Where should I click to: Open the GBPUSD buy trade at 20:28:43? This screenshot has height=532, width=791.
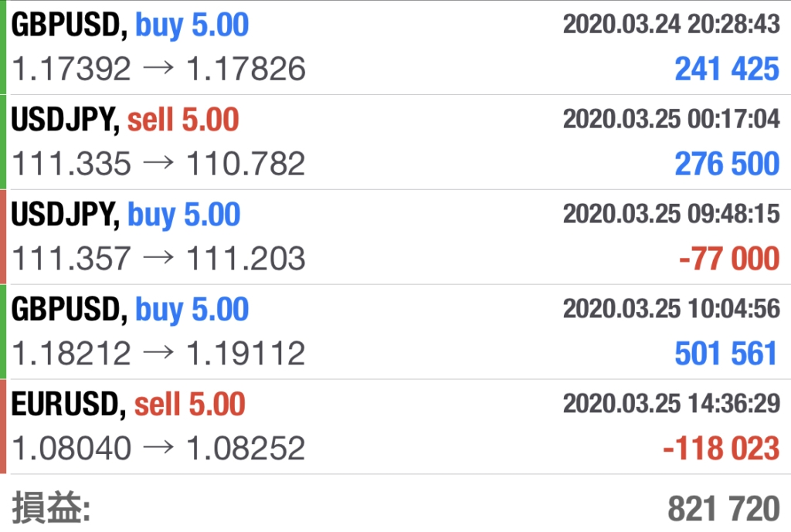[395, 47]
